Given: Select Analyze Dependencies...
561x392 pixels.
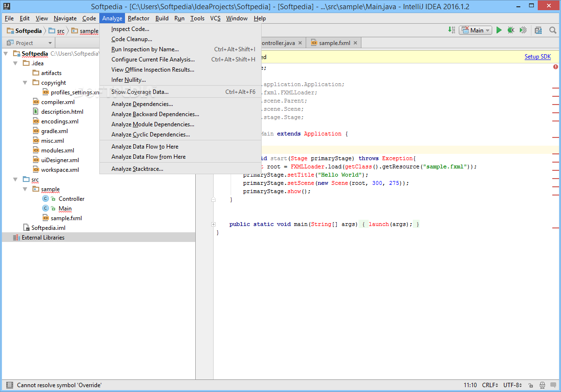Looking at the screenshot, I should click(x=180, y=104).
